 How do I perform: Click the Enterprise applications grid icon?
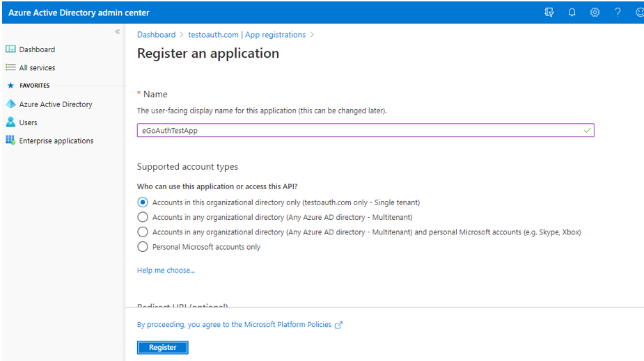(x=10, y=140)
